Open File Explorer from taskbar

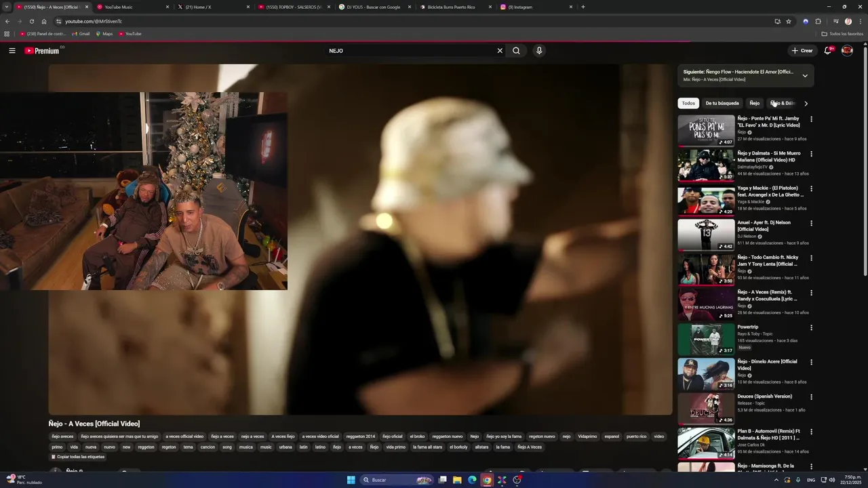(457, 480)
